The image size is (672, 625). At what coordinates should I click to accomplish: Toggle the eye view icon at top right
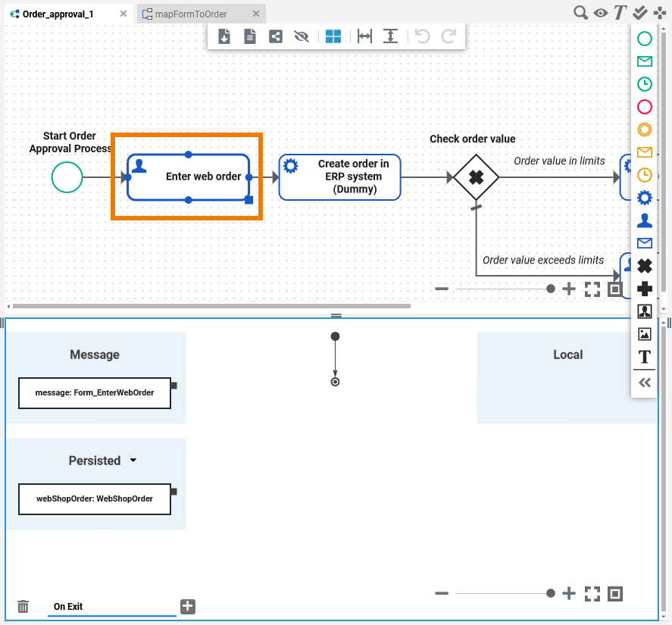[601, 12]
